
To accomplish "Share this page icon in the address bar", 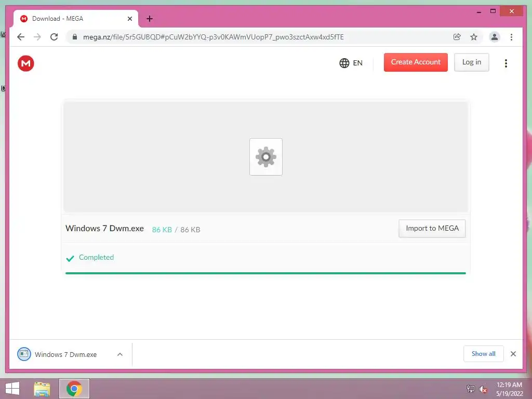I will (457, 37).
